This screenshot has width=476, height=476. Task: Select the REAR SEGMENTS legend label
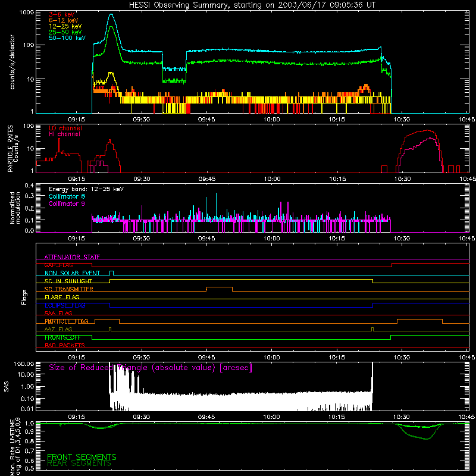pyautogui.click(x=79, y=464)
